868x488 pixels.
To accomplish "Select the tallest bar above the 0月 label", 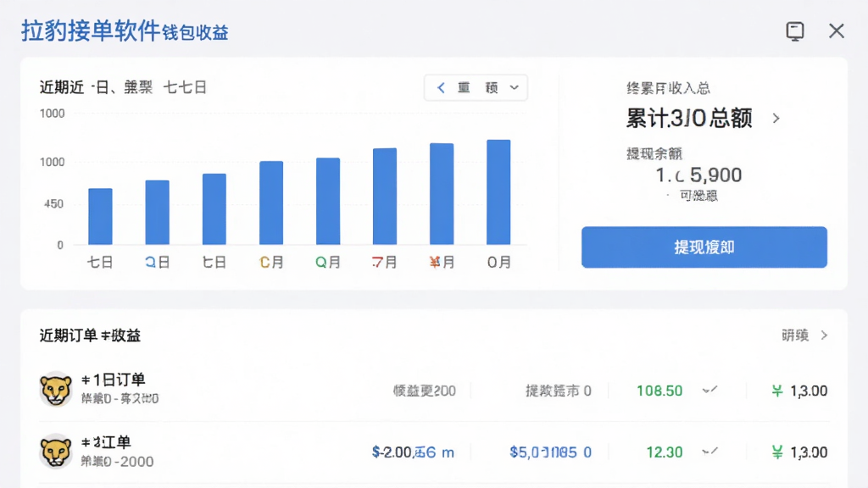I will (x=498, y=192).
